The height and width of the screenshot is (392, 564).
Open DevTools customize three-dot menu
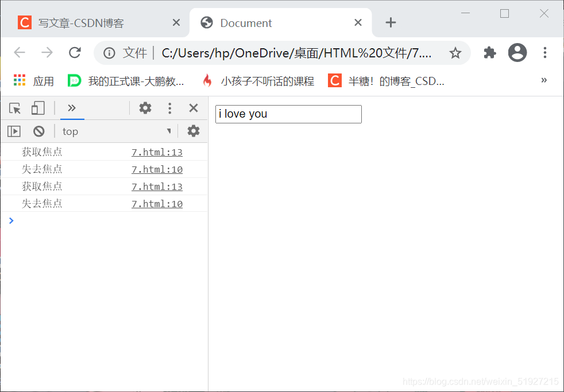[170, 108]
